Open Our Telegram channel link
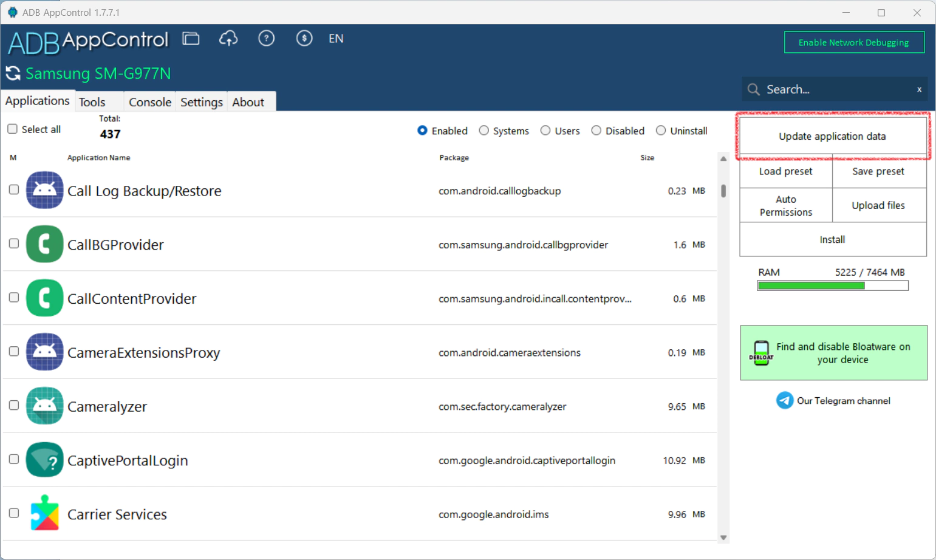This screenshot has height=560, width=936. (x=844, y=401)
